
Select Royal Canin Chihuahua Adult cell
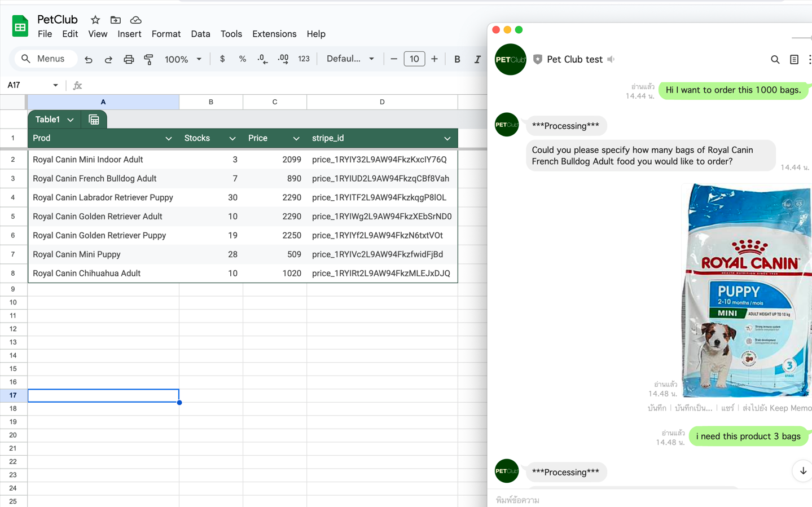(x=103, y=274)
